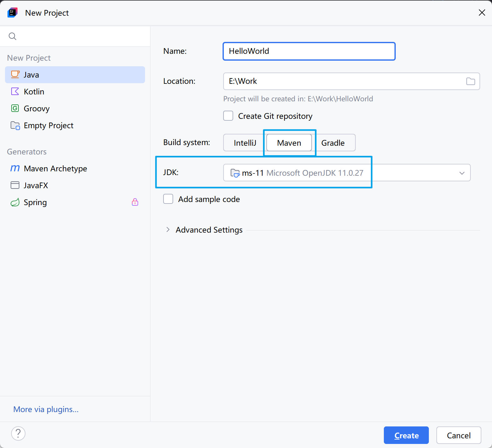Switch build system to IntelliJ
The image size is (492, 448).
pyautogui.click(x=245, y=143)
